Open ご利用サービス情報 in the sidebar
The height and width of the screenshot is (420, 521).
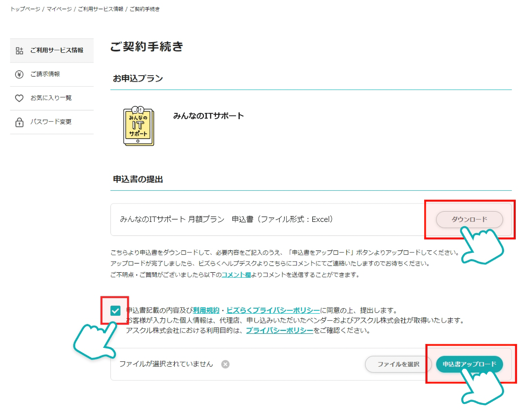pyautogui.click(x=52, y=51)
